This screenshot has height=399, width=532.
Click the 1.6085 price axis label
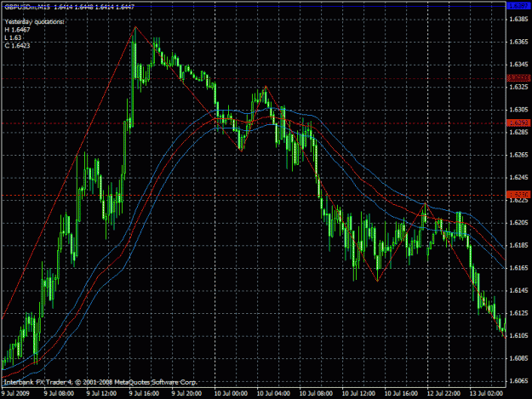[x=518, y=358]
